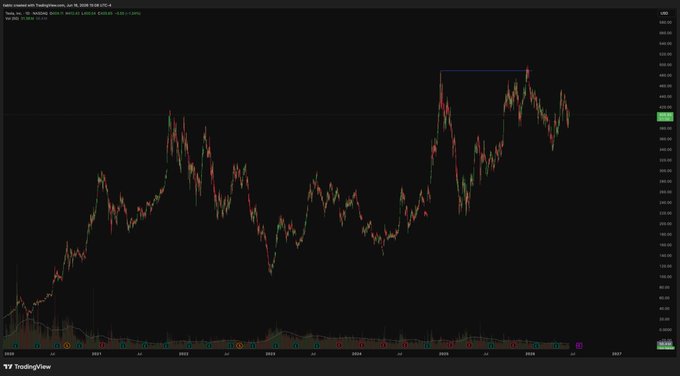This screenshot has height=376, width=680.
Task: Click the 2027 label on the time axis
Action: click(x=616, y=354)
